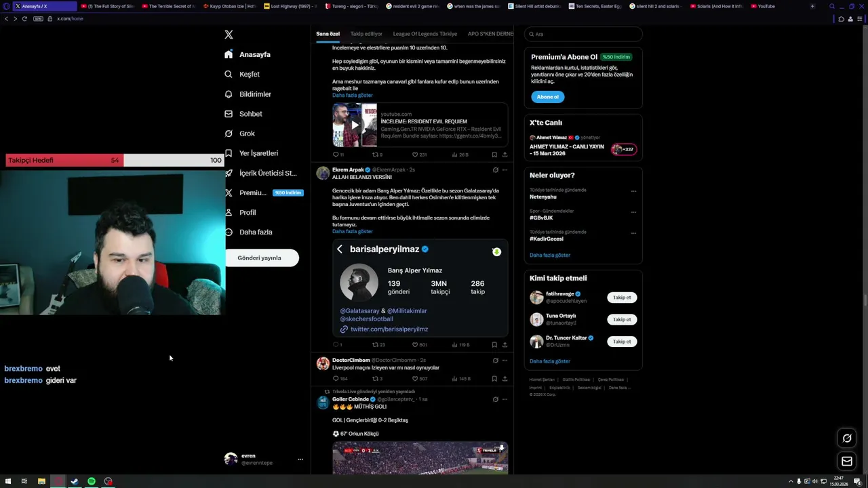This screenshot has width=868, height=488.
Task: Open File Explorer from the taskbar
Action: (41, 481)
